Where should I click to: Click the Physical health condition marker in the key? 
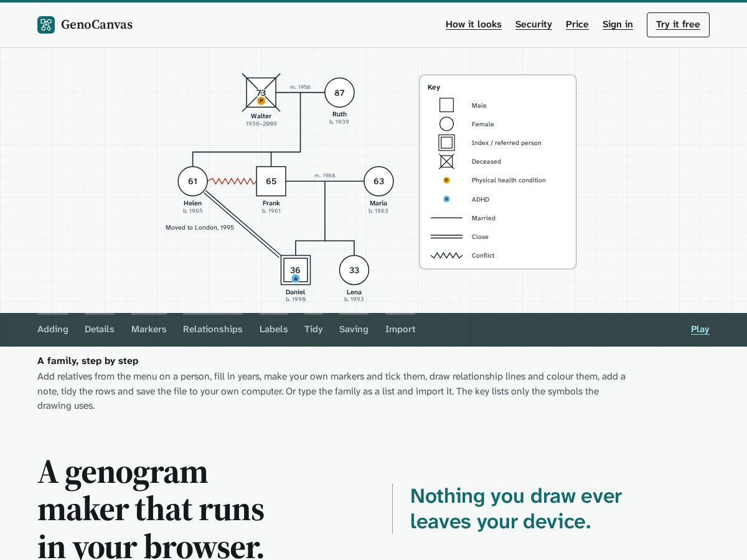coord(446,180)
